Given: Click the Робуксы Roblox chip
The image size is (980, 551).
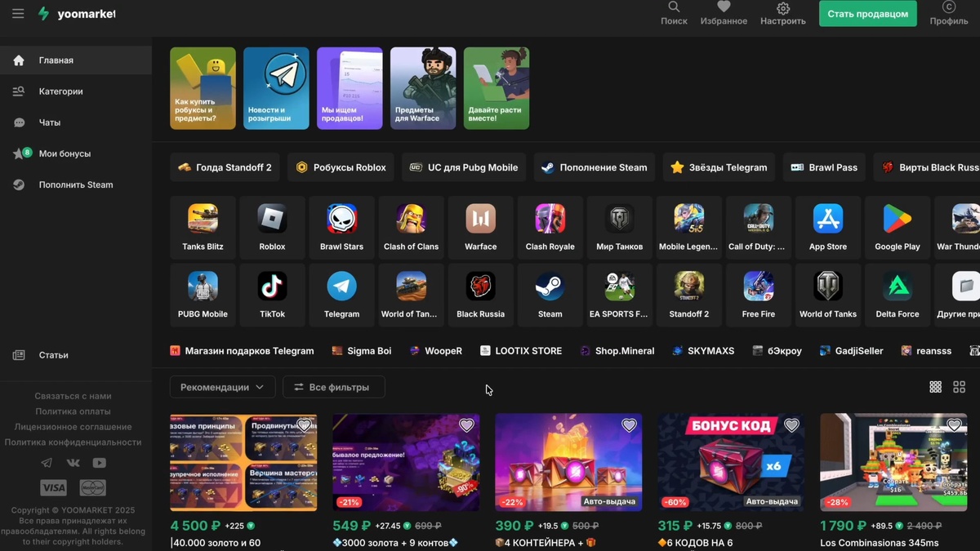Looking at the screenshot, I should (341, 167).
